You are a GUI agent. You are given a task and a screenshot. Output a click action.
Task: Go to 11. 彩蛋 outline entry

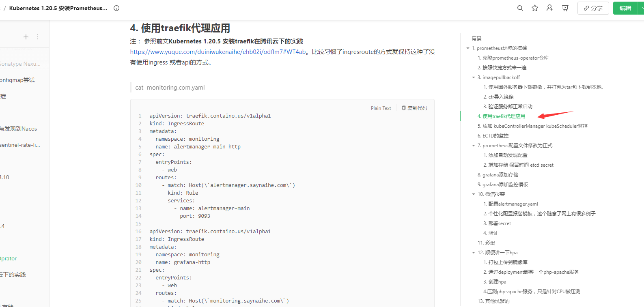click(486, 243)
